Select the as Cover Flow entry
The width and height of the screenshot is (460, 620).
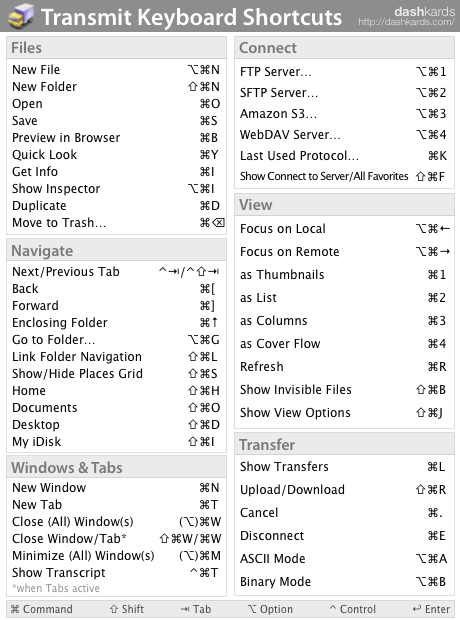click(x=344, y=344)
